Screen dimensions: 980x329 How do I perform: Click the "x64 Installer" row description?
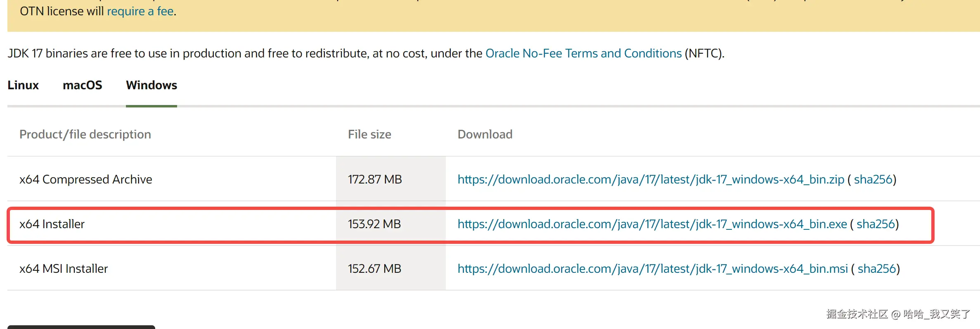click(52, 224)
